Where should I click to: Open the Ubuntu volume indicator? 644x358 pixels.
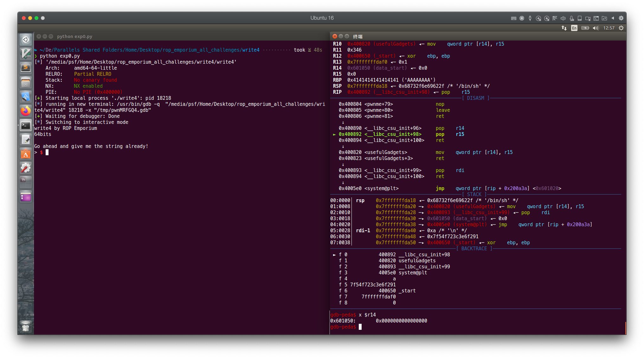click(x=596, y=28)
